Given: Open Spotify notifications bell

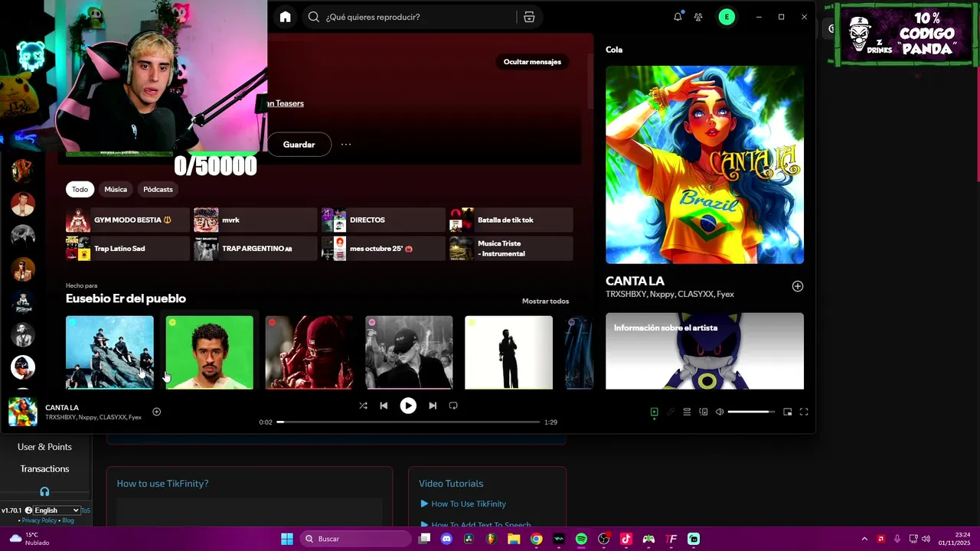Looking at the screenshot, I should point(678,17).
